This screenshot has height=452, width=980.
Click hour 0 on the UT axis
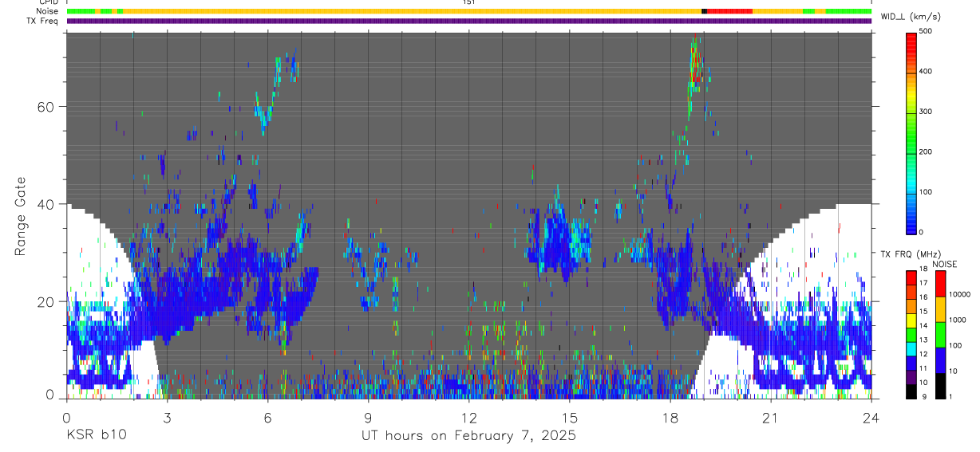[66, 418]
